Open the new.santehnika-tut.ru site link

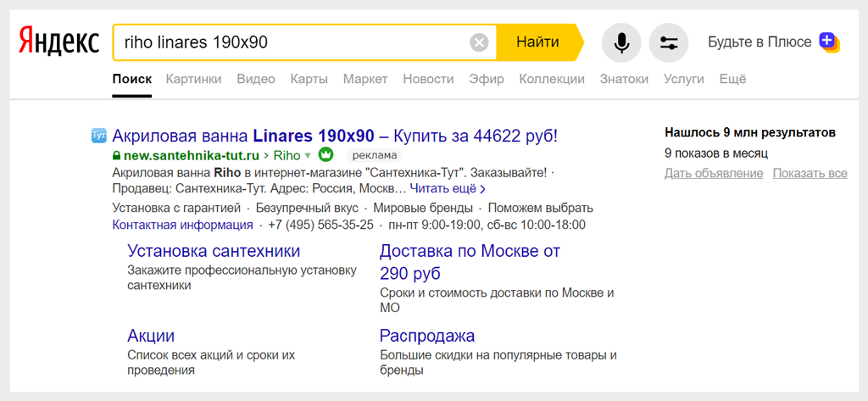coord(191,156)
